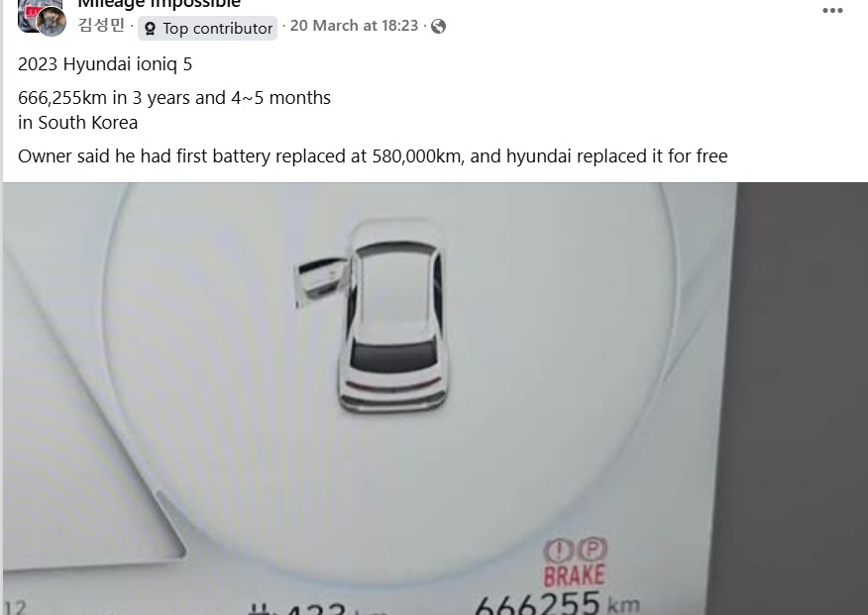The image size is (868, 615).
Task: Open the author's round profile picture
Action: tap(52, 22)
